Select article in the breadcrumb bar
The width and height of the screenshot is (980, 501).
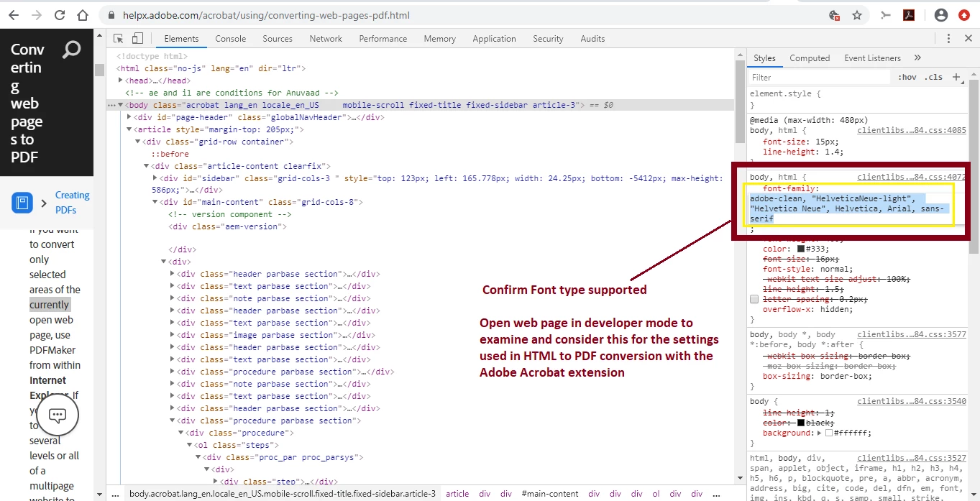pos(457,494)
